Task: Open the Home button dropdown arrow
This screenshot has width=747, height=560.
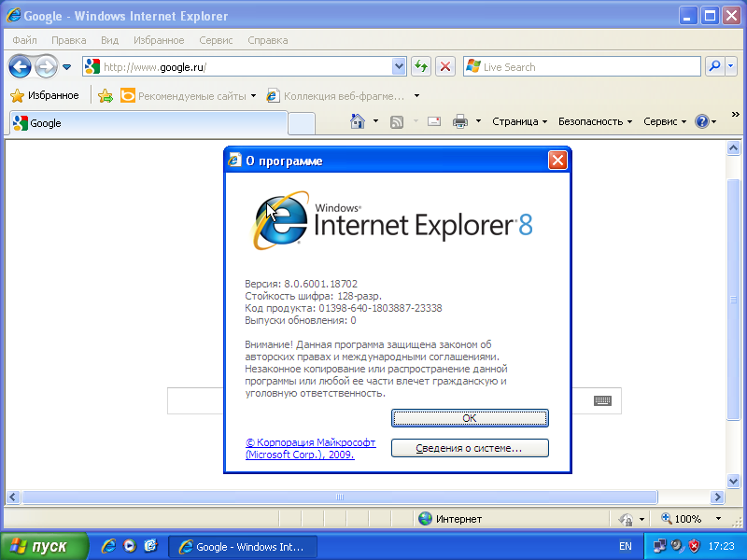Action: pos(375,121)
